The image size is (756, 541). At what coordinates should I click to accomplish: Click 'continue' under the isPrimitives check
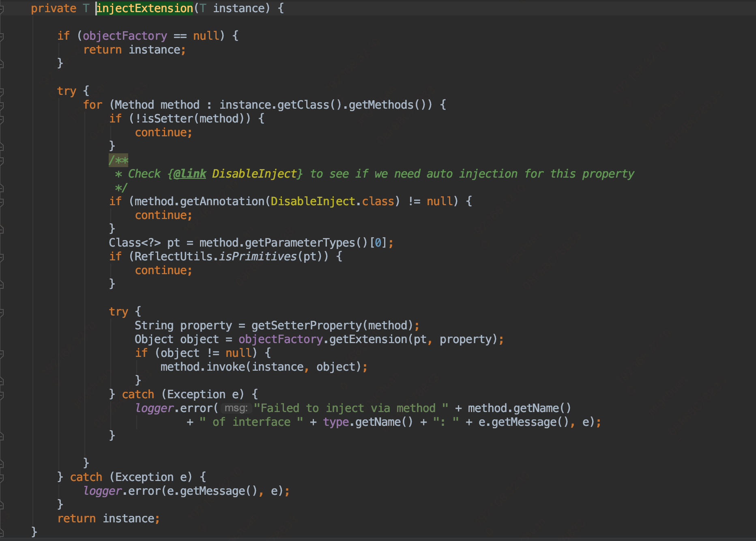coord(161,270)
